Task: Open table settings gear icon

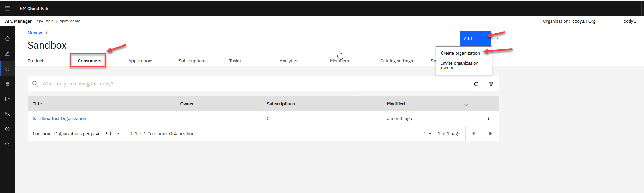Action: (491, 84)
